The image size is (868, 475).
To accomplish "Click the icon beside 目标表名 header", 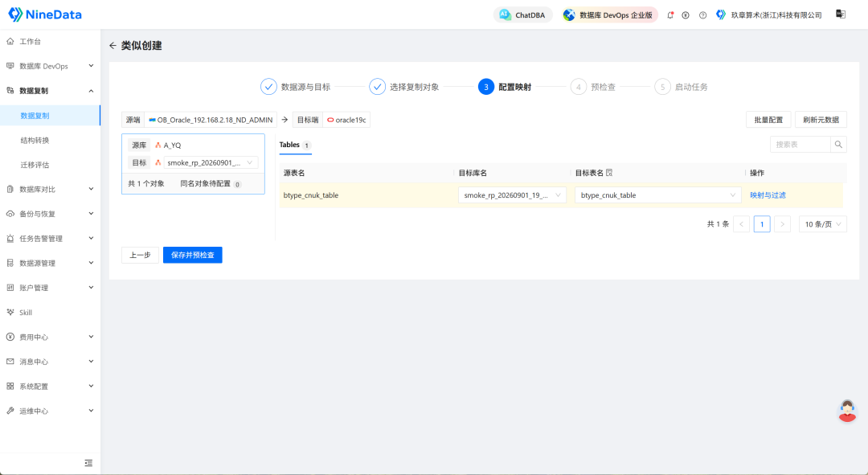I will coord(609,173).
